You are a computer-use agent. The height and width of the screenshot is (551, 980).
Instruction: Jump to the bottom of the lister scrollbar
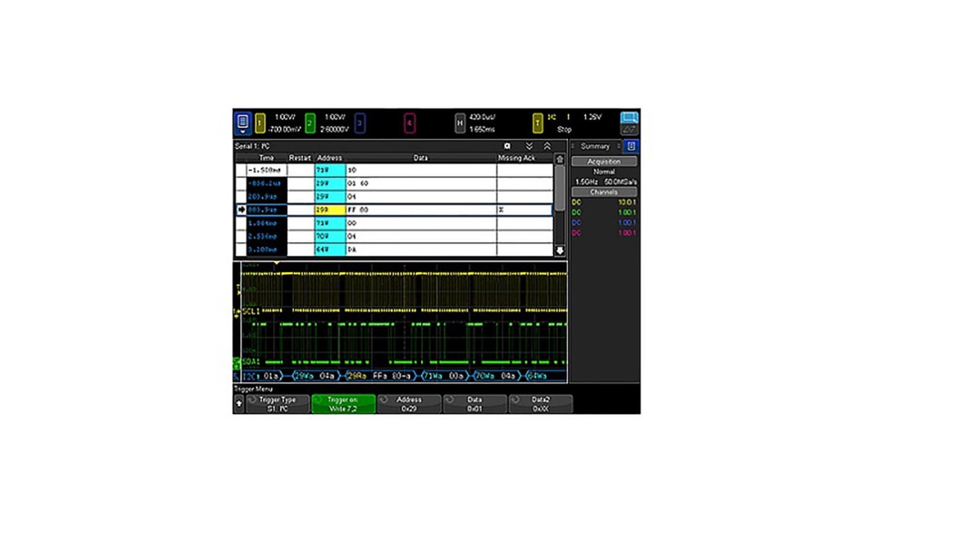pos(560,251)
